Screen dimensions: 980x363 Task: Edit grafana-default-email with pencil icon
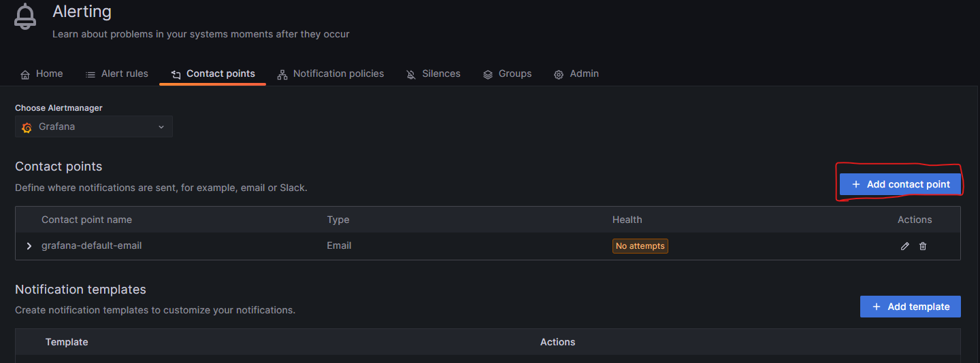click(904, 246)
